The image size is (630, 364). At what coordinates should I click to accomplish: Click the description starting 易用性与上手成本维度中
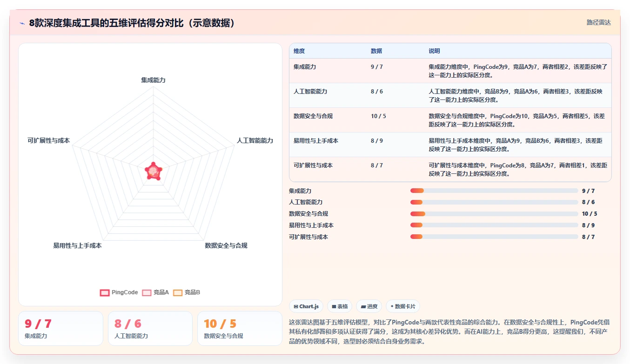[516, 145]
